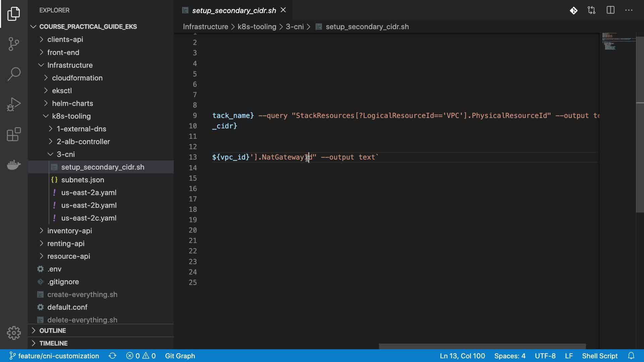This screenshot has height=362, width=644.
Task: Collapse the 3-cni folder
Action: pyautogui.click(x=65, y=154)
